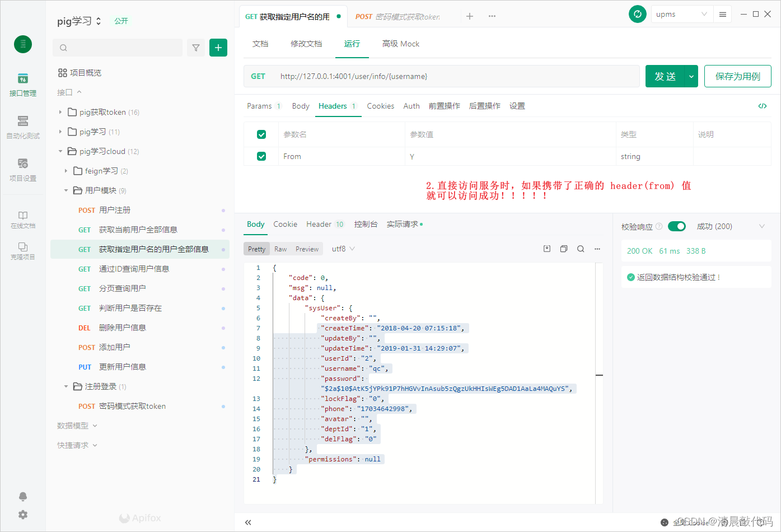Open the Auth request tab

pos(411,106)
